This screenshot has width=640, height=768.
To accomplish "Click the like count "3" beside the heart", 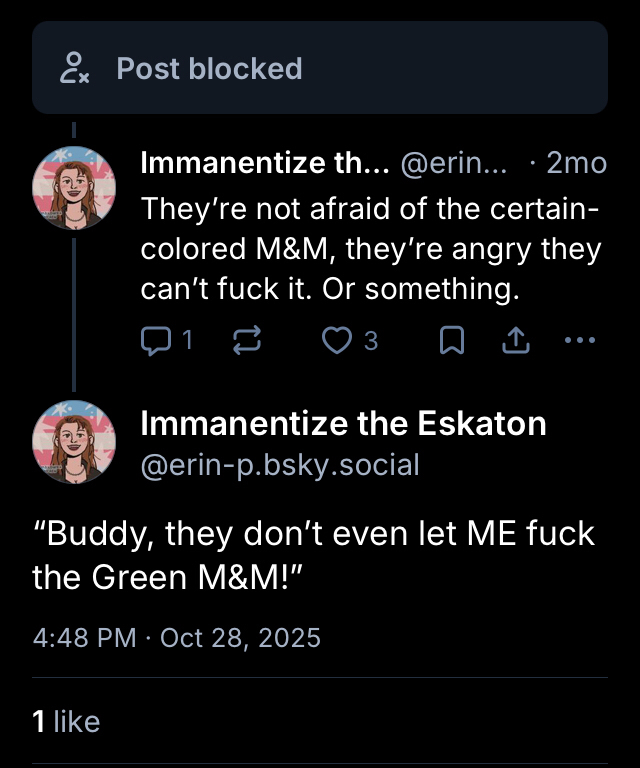I will coord(371,341).
